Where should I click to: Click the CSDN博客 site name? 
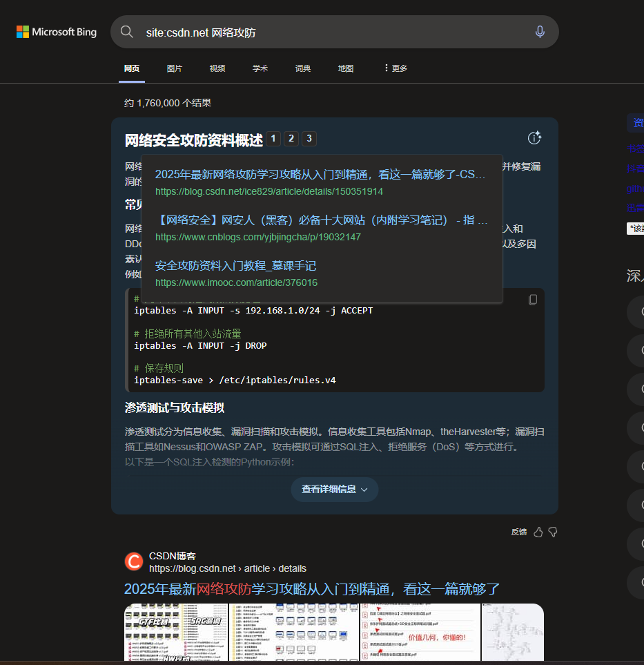pyautogui.click(x=173, y=556)
